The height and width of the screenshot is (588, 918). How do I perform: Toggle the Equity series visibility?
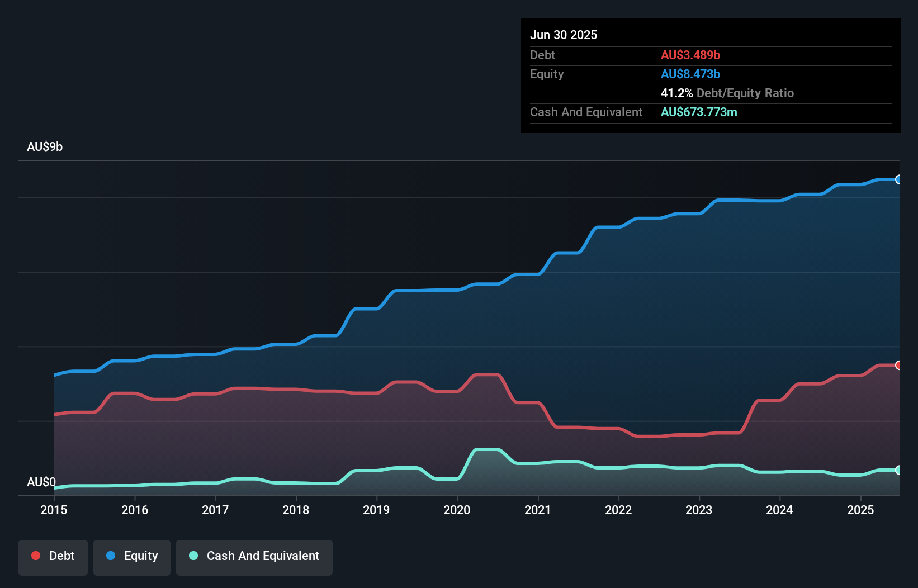(131, 556)
